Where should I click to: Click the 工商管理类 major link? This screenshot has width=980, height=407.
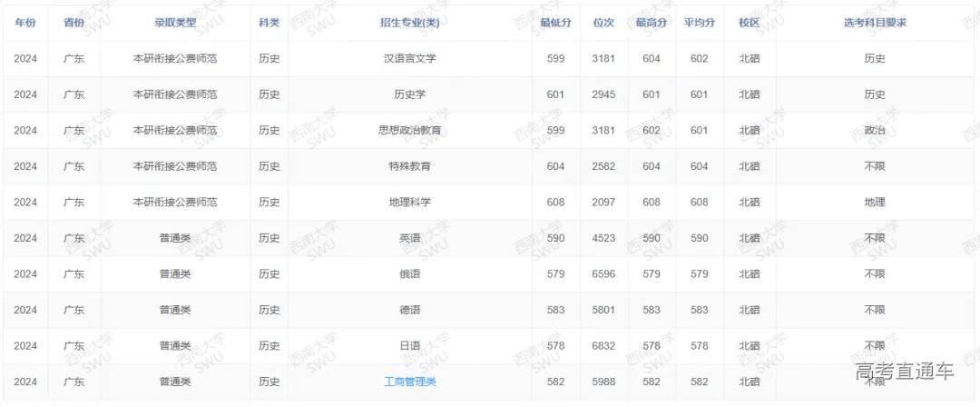point(410,382)
